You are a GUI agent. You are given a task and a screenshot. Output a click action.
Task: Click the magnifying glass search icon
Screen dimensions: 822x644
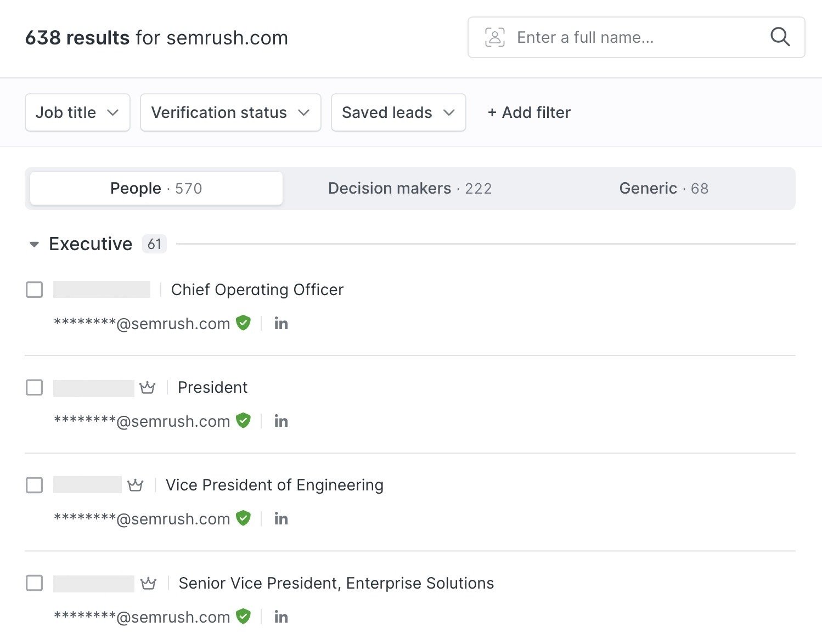click(x=780, y=37)
